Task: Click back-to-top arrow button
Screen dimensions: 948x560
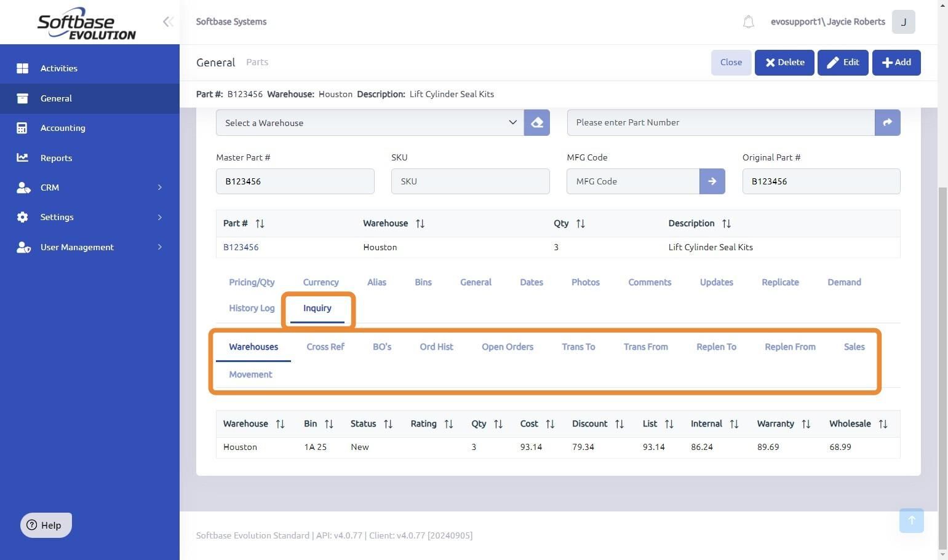Action: (x=911, y=520)
